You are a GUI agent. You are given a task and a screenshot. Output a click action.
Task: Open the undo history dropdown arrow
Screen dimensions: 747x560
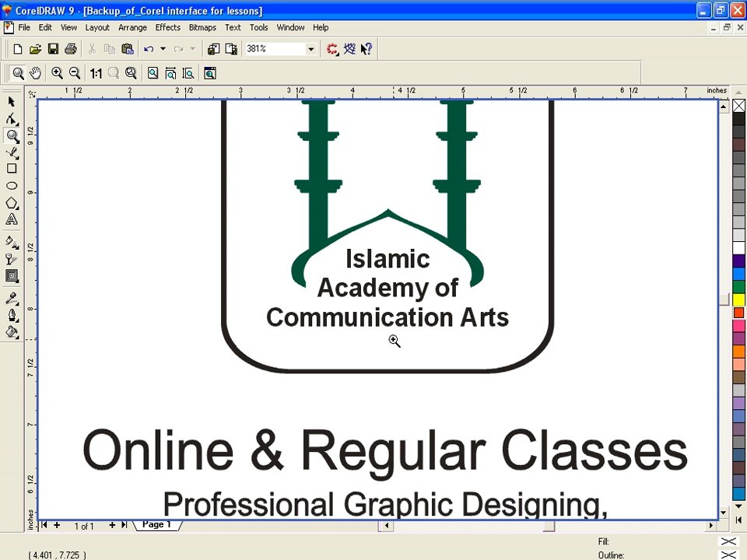[x=163, y=49]
